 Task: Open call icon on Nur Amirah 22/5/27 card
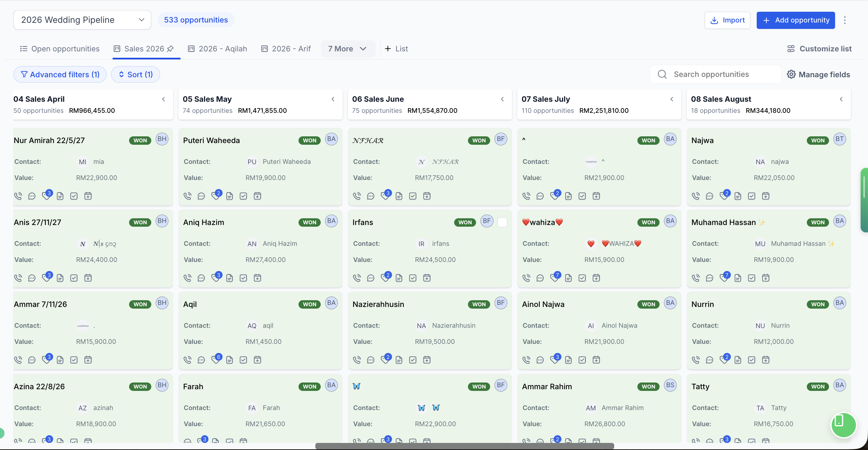[x=18, y=196]
